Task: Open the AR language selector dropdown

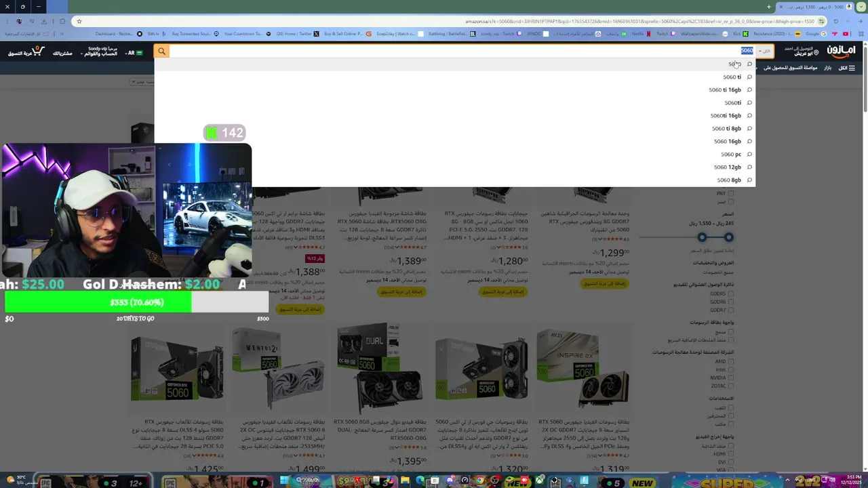Action: tap(133, 53)
